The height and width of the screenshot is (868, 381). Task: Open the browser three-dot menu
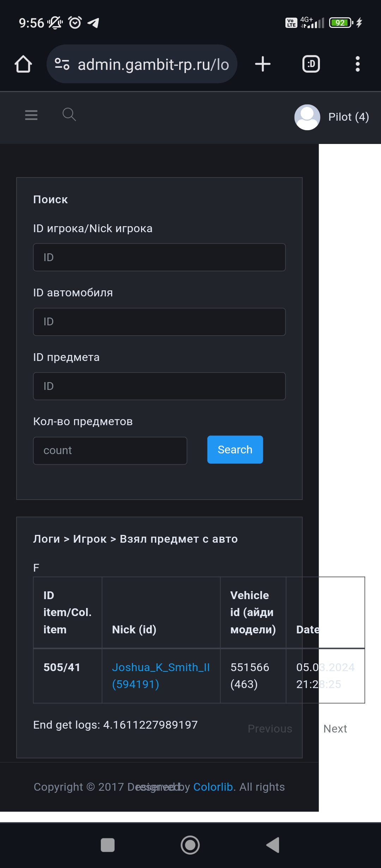(357, 64)
